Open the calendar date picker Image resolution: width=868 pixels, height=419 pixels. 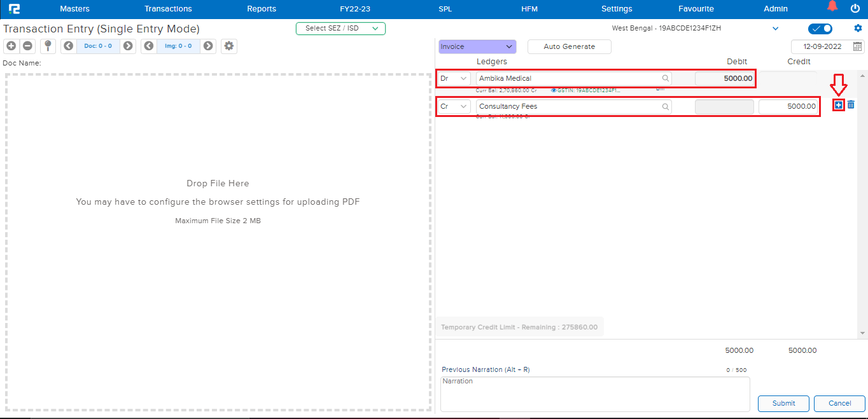click(857, 46)
